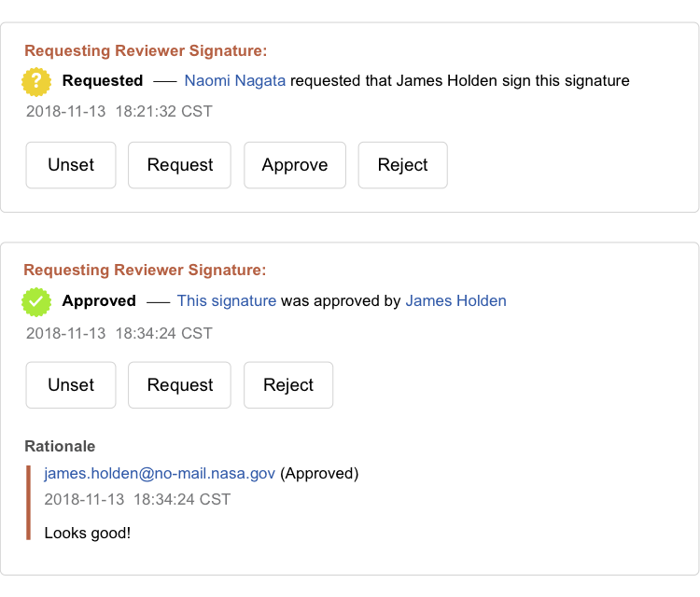Open the Naomi Nagata profile link
700x597 pixels.
click(235, 81)
